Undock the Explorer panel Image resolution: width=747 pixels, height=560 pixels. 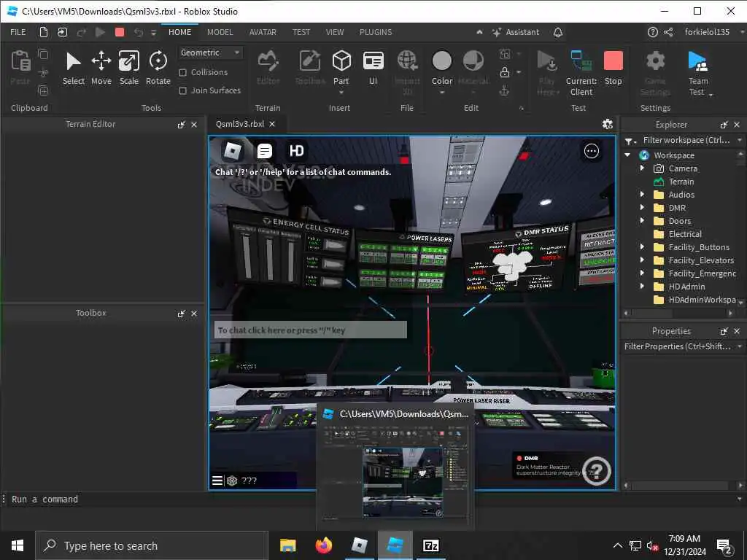coord(724,125)
